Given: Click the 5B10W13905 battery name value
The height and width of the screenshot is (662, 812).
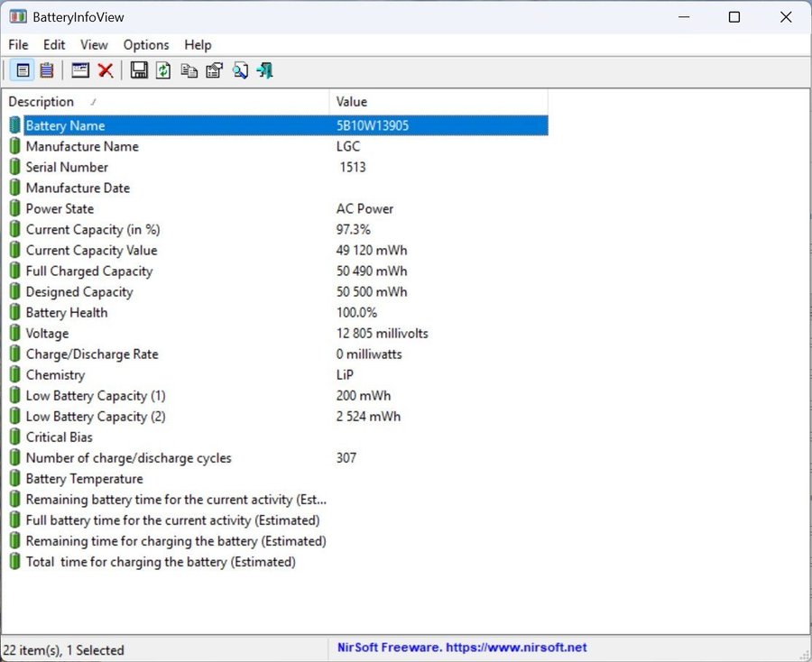Looking at the screenshot, I should 373,125.
